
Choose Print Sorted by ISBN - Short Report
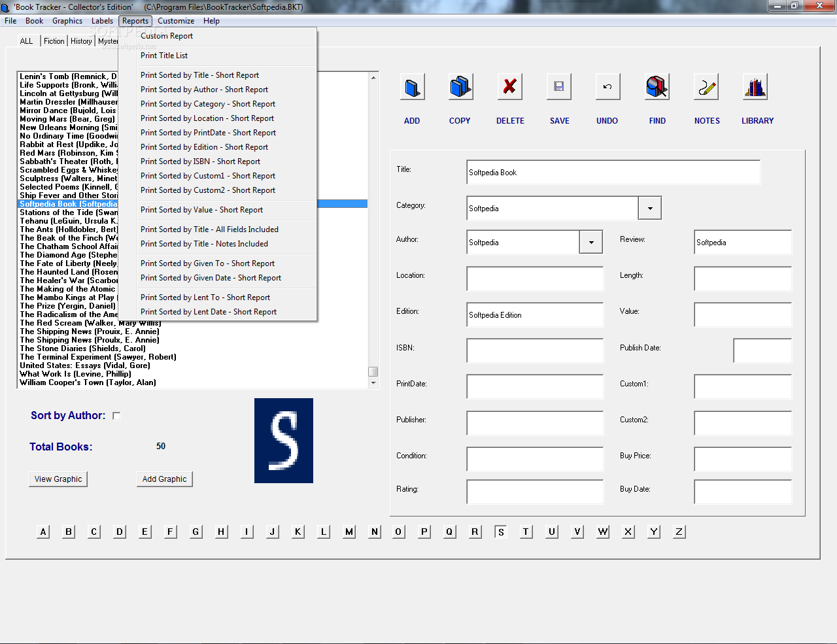point(218,161)
